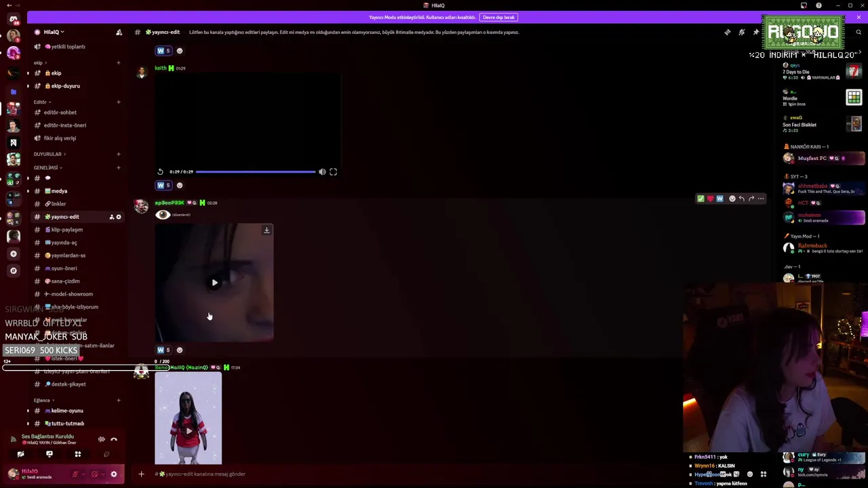This screenshot has width=868, height=488.
Task: Open the discover servers compass icon
Action: click(13, 270)
